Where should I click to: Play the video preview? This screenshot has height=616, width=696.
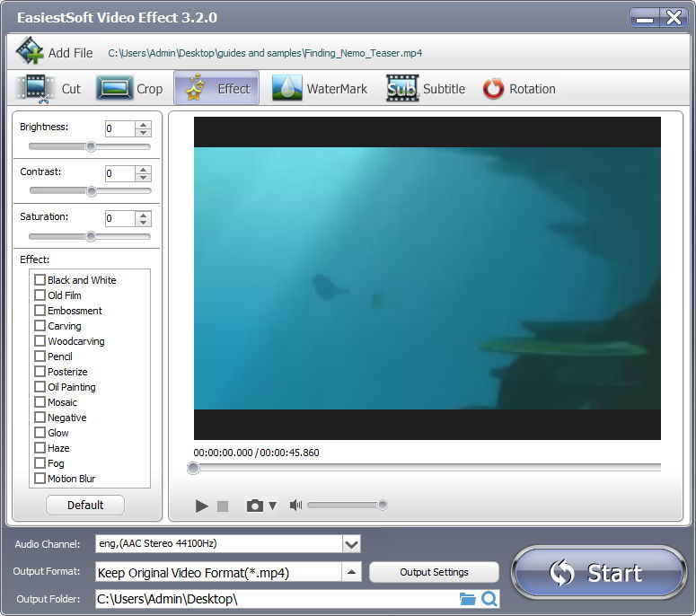point(201,506)
